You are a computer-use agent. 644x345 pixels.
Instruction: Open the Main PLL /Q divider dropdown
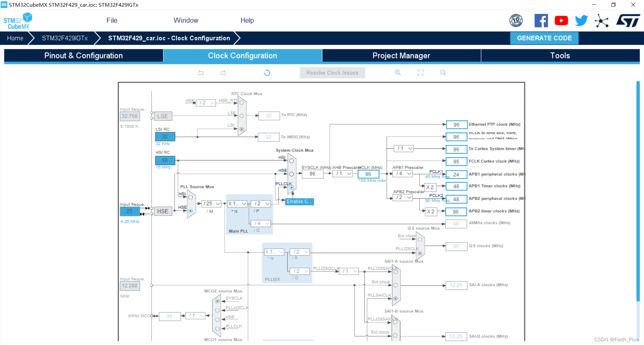click(x=261, y=223)
